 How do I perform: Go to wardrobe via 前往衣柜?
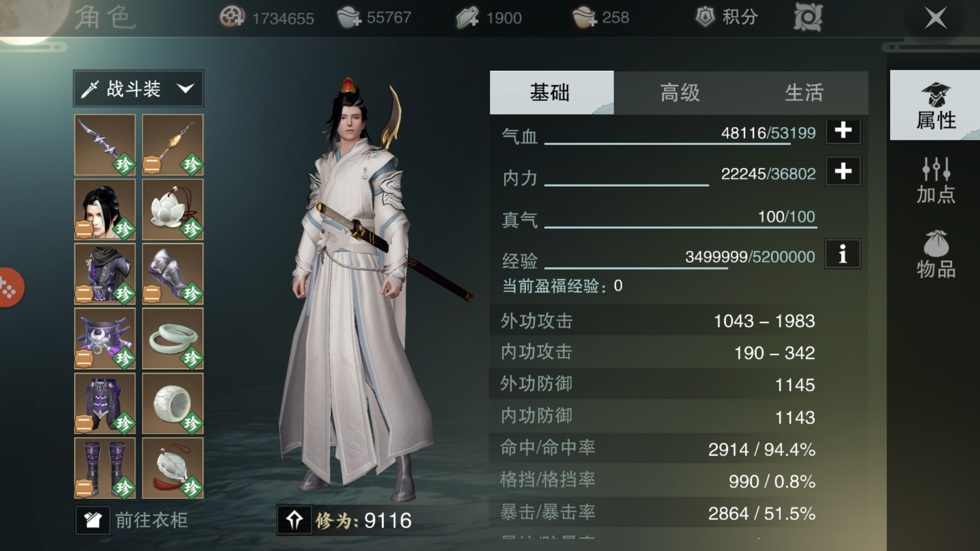[132, 520]
